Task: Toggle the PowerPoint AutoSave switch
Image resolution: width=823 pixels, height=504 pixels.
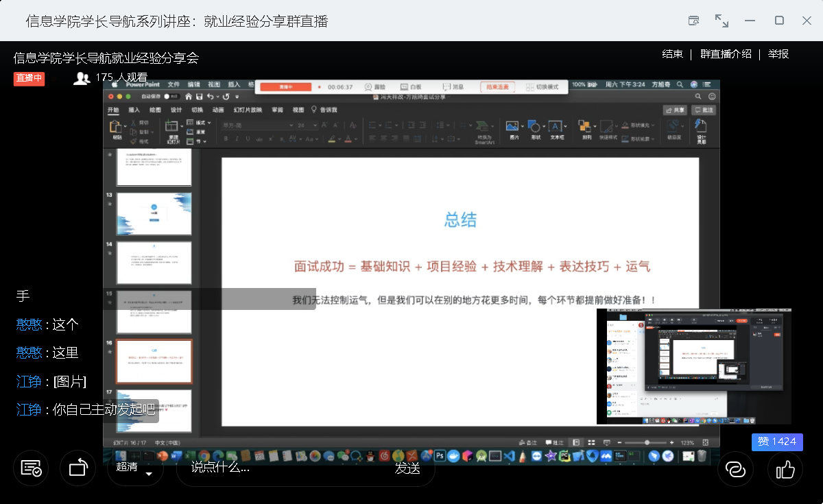Action: point(167,97)
